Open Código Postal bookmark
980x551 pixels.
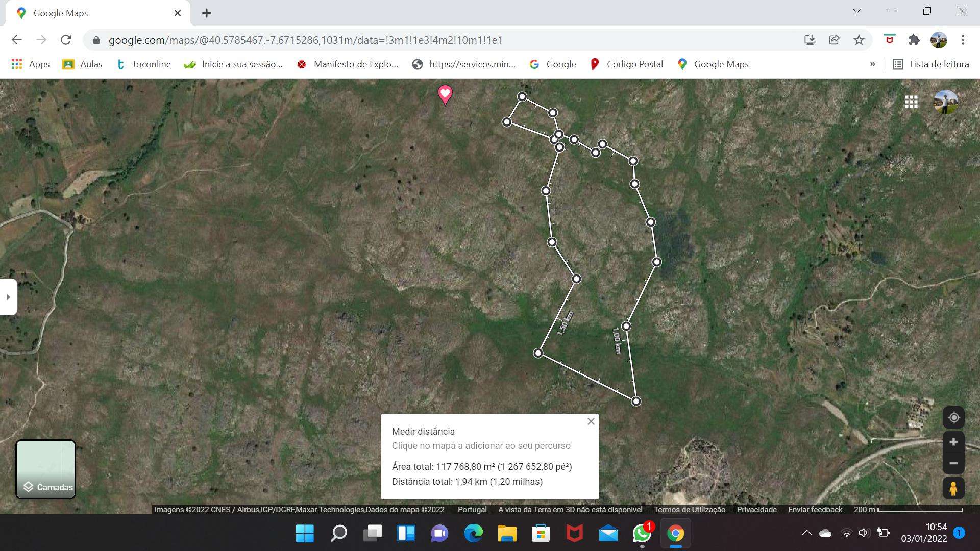pos(626,64)
